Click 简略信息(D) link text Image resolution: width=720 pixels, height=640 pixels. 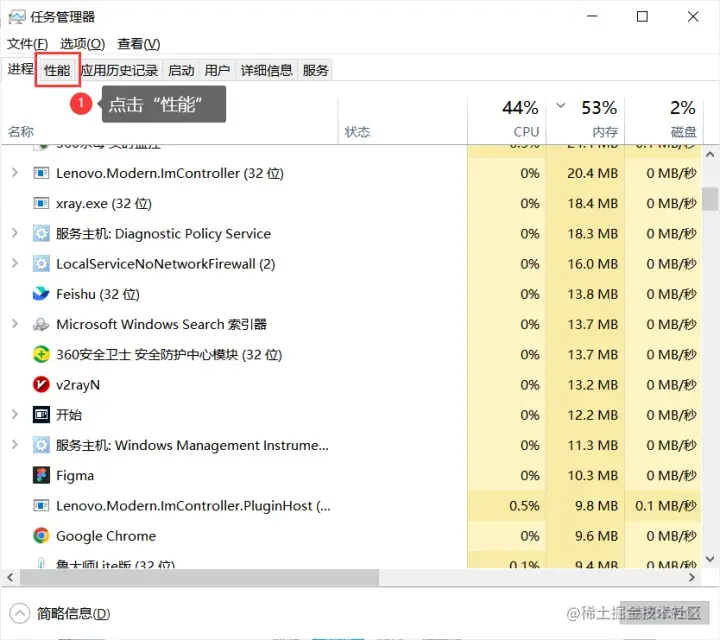click(x=73, y=614)
